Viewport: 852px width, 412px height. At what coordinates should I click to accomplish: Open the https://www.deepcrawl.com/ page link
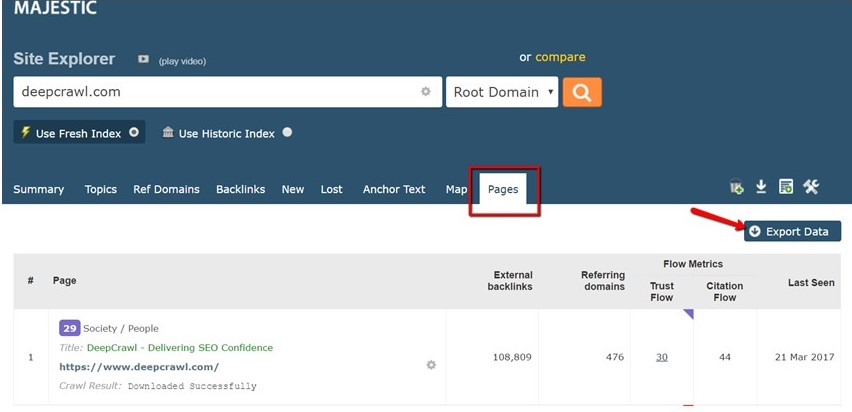click(x=139, y=366)
